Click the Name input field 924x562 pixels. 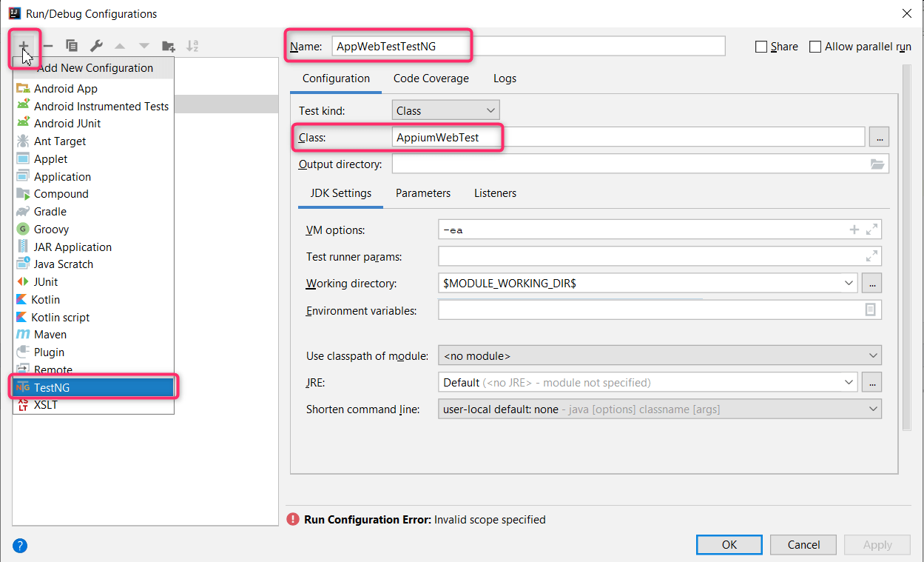528,46
